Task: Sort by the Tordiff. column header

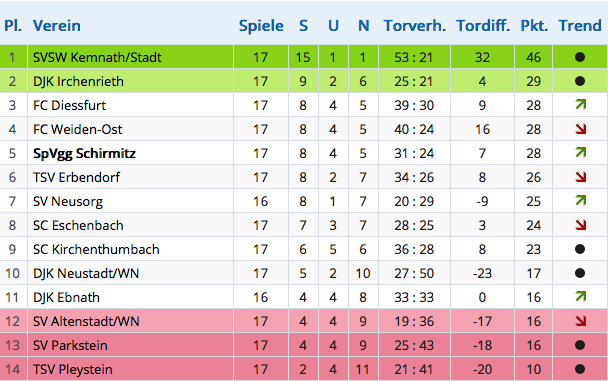Action: point(483,26)
